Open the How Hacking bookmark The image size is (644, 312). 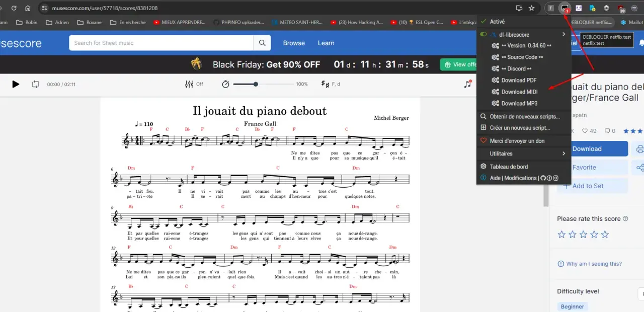pyautogui.click(x=357, y=22)
